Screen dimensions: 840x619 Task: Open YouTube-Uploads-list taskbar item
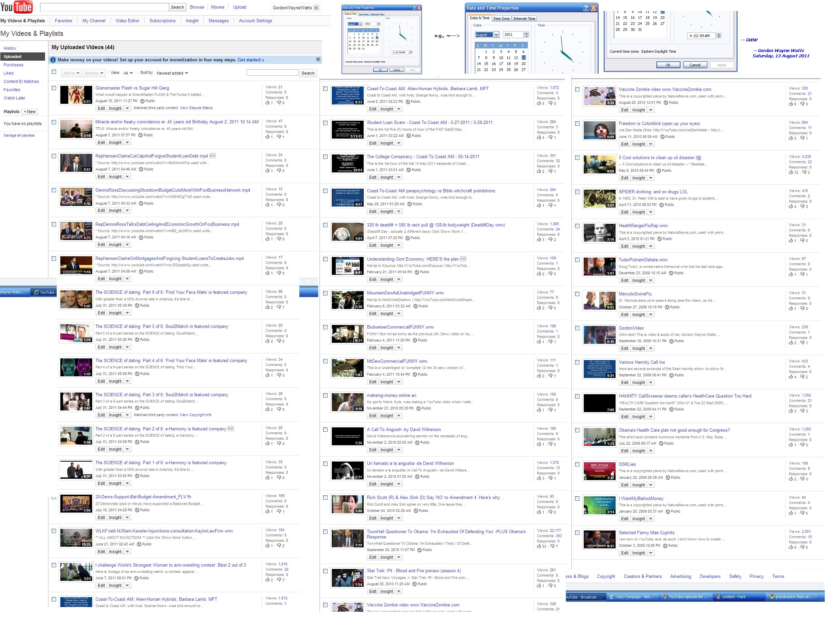pyautogui.click(x=685, y=597)
